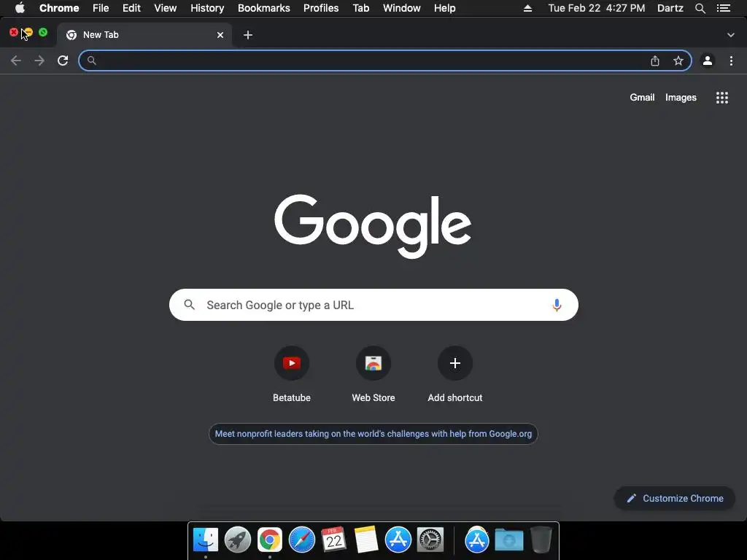Open Notes from the Dock
747x560 pixels.
(x=366, y=540)
